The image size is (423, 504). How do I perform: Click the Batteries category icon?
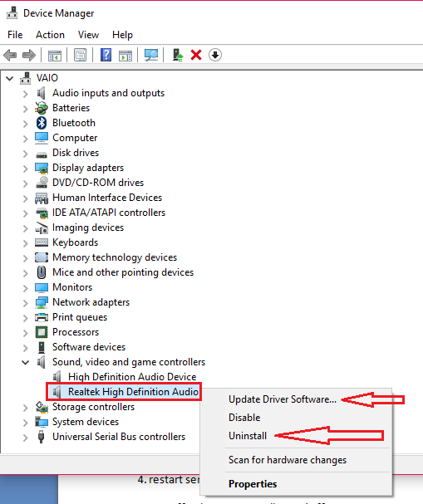pyautogui.click(x=42, y=108)
